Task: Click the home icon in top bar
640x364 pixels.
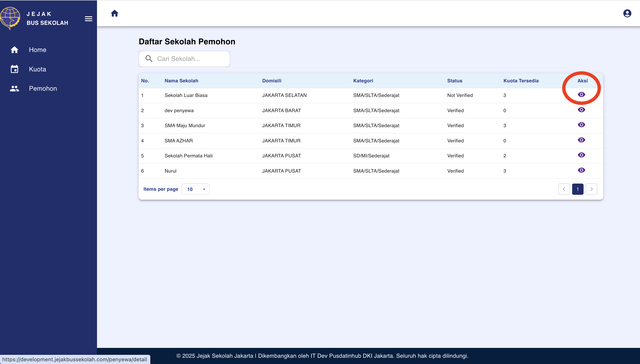Action: click(x=114, y=13)
